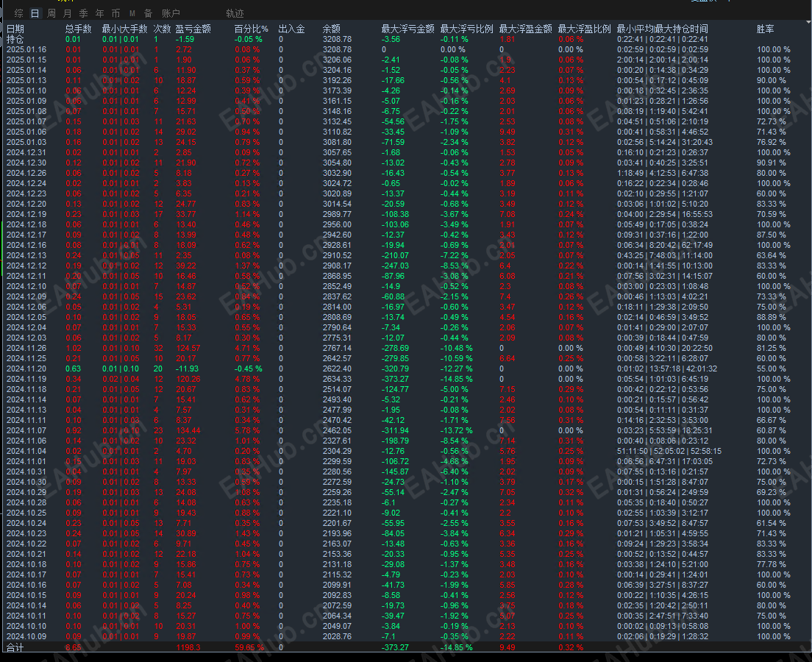This screenshot has height=662, width=812.
Task: Open the 币 currency tab
Action: coord(115,13)
